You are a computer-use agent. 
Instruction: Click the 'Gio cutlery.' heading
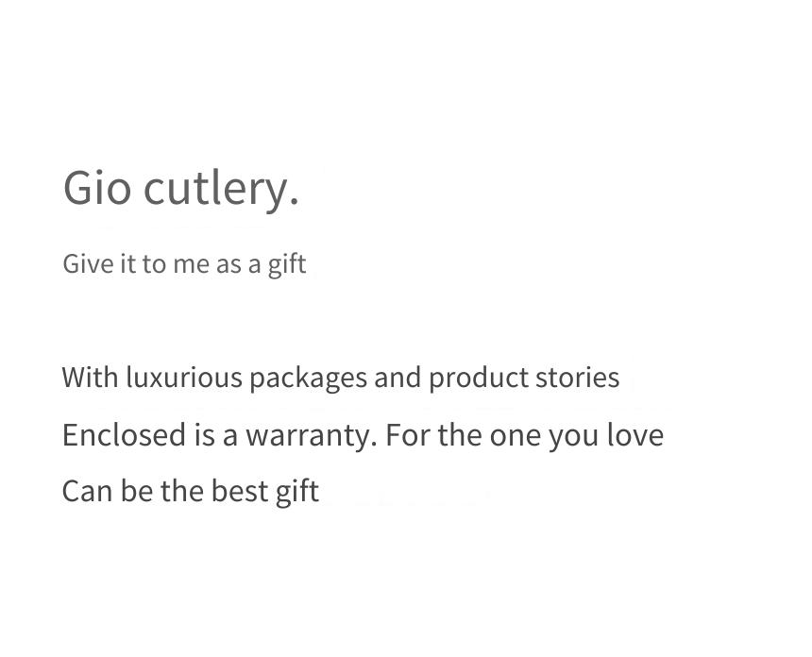[180, 190]
